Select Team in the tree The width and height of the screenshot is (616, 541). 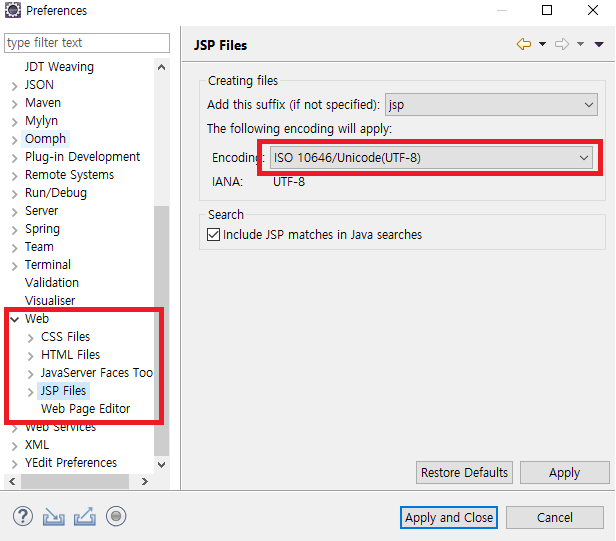coord(39,246)
